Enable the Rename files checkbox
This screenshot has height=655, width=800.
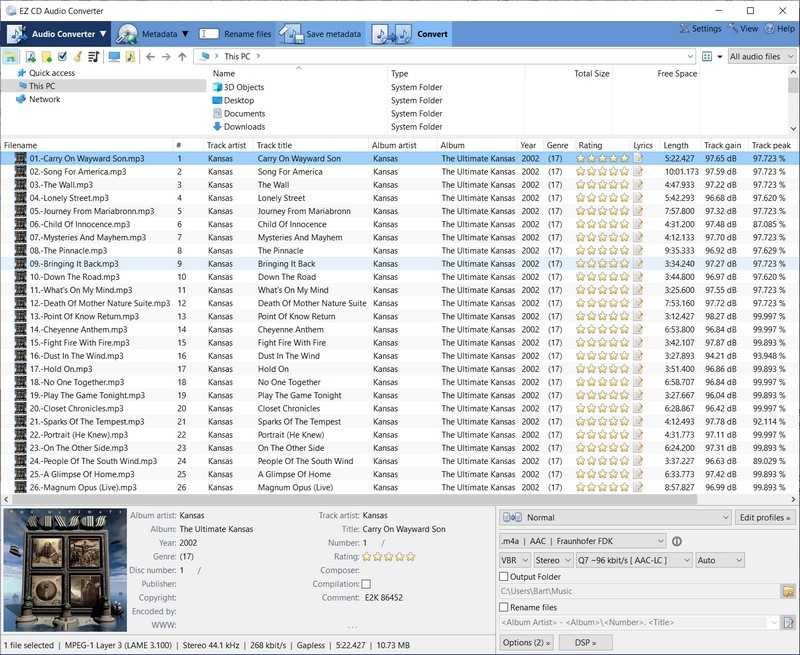tap(504, 607)
